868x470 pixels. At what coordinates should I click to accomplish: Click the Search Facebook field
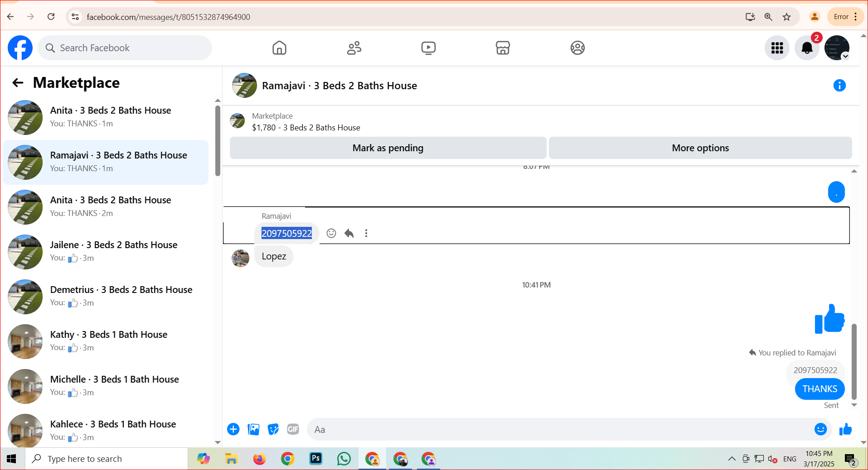125,48
